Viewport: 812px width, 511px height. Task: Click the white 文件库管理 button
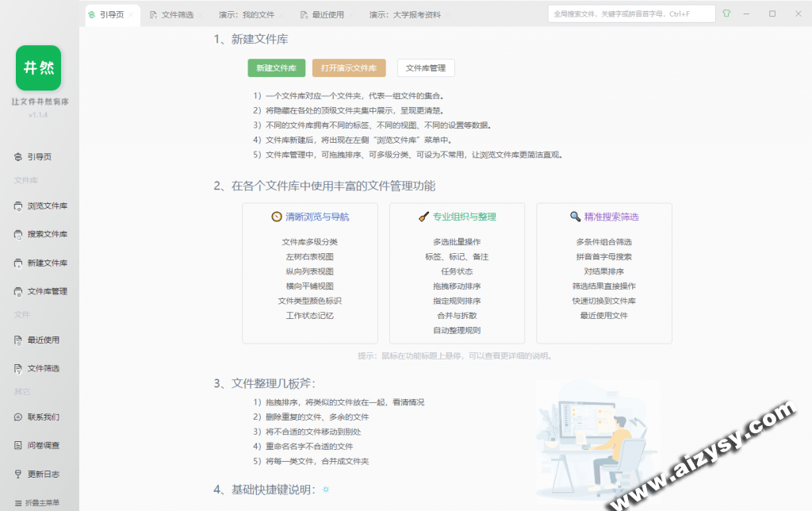pos(426,68)
